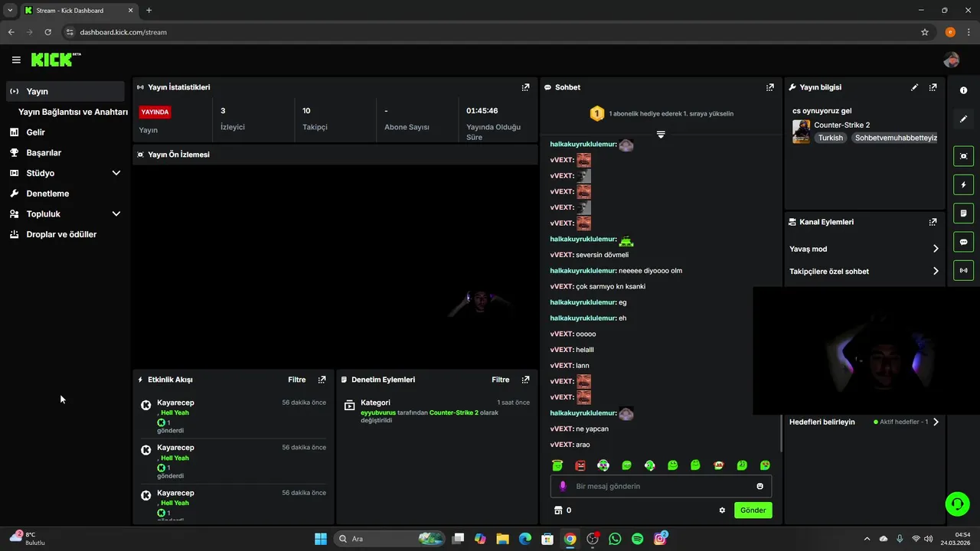Viewport: 980px width, 551px height.
Task: Click first Kayarecep activity entry
Action: pyautogui.click(x=234, y=417)
